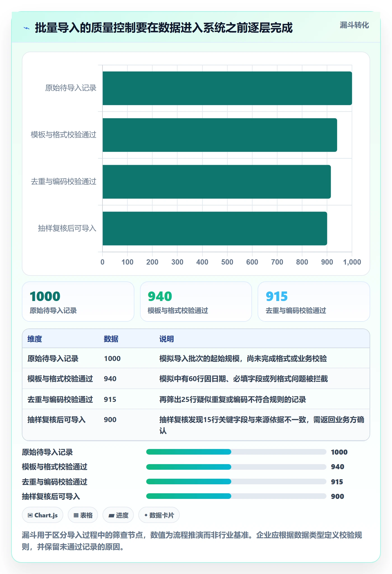Click the chart y-axis label 抽样复核后可导入

pyautogui.click(x=67, y=228)
